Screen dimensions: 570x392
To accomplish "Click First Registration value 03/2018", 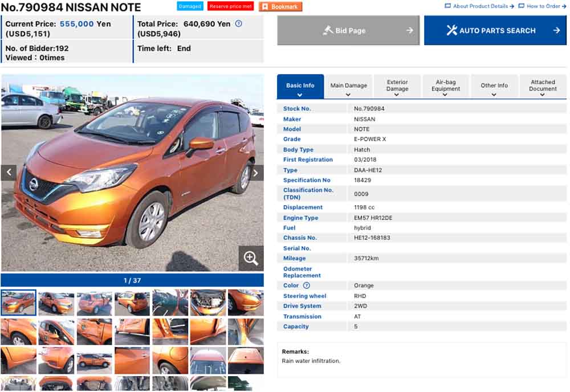I will click(x=365, y=160).
